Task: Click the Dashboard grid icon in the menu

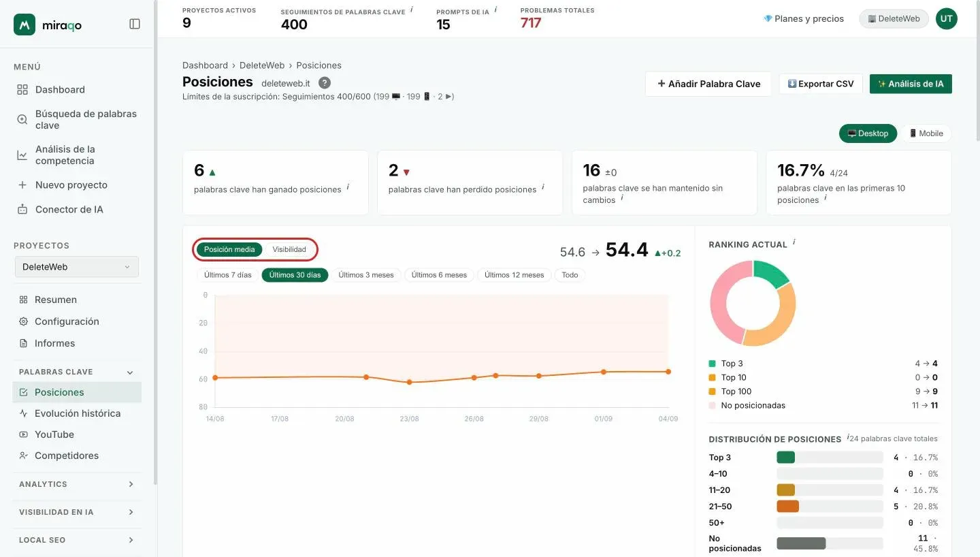Action: (22, 89)
